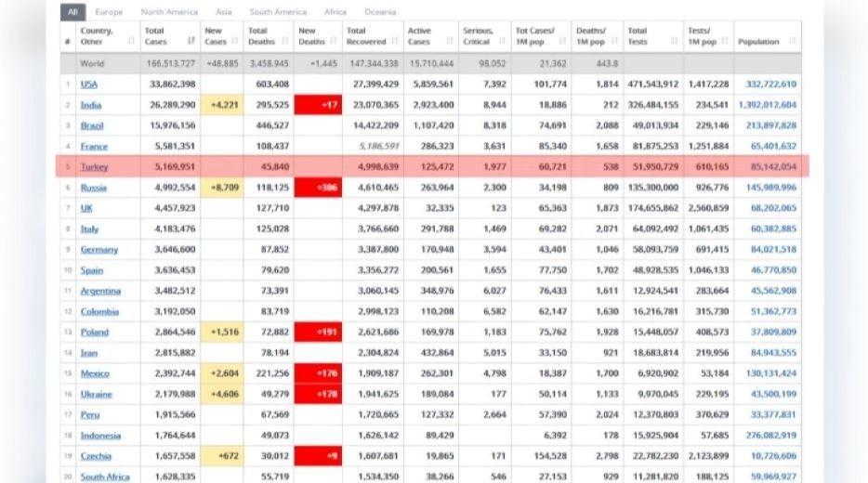Screen dimensions: 868x483
Task: Sort by New Cases column arrow
Action: (x=234, y=42)
